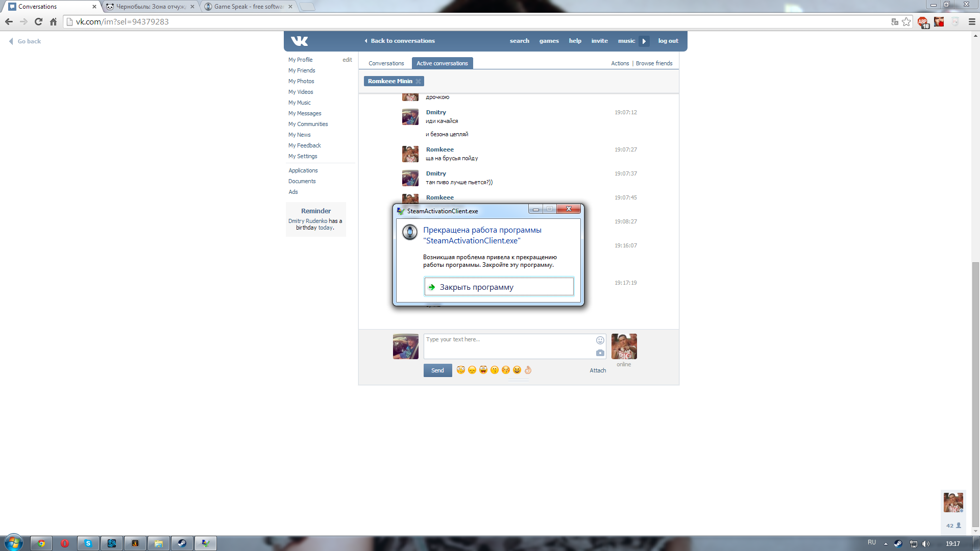The height and width of the screenshot is (551, 980).
Task: Click the translate page icon in address bar
Action: click(894, 21)
